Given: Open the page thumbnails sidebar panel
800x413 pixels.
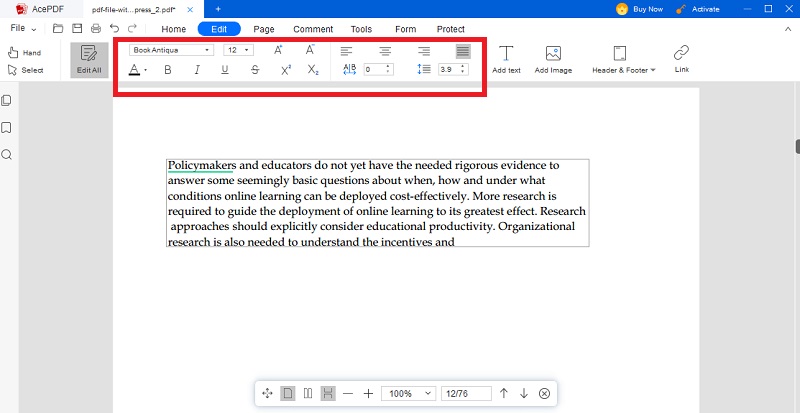Looking at the screenshot, I should [7, 101].
